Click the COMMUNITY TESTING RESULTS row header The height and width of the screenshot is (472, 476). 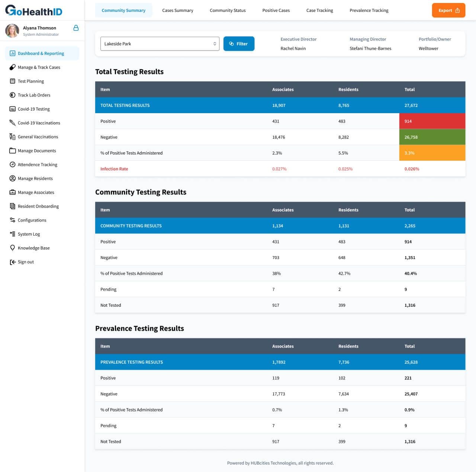click(x=131, y=226)
